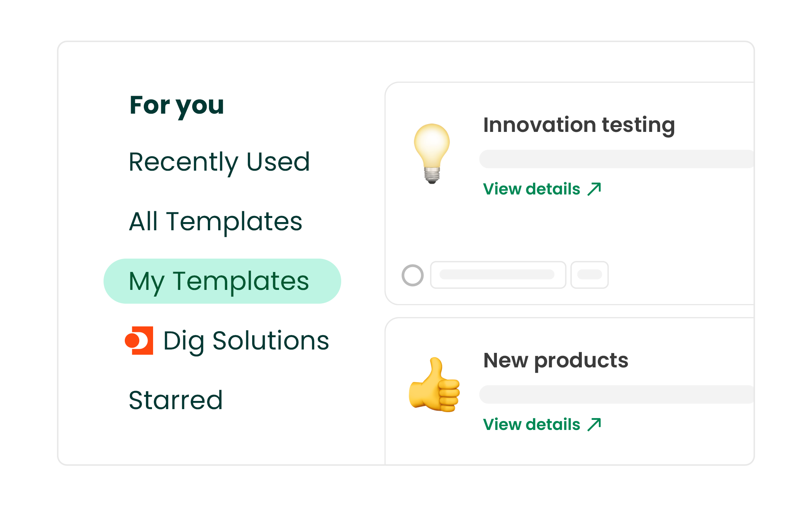Click the orange Dig Solutions logo icon
The width and height of the screenshot is (812, 506).
pos(139,341)
